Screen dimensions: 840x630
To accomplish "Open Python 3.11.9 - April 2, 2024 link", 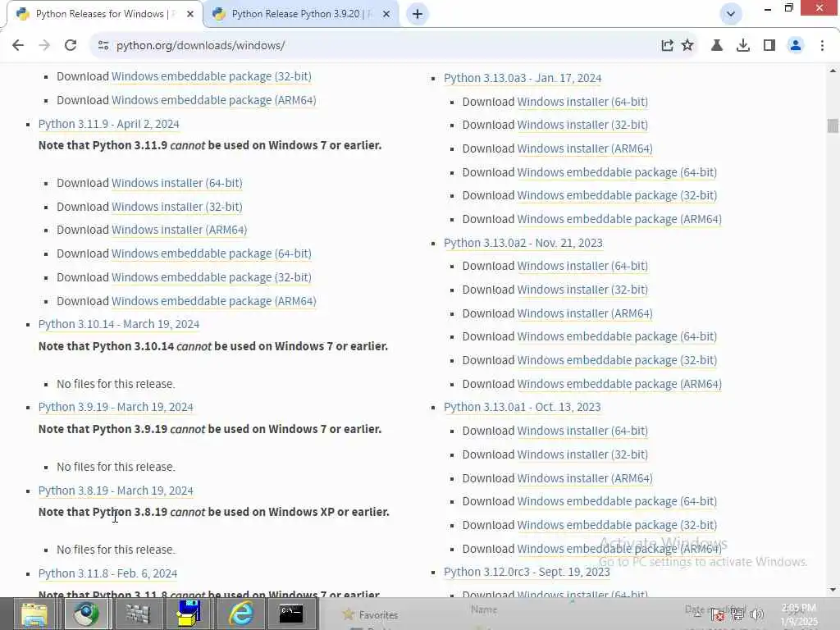I will coord(109,125).
